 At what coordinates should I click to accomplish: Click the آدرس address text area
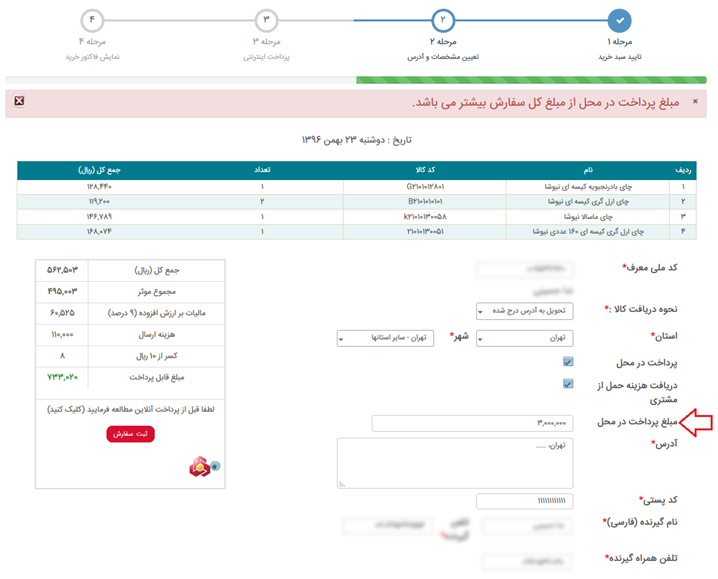[455, 463]
